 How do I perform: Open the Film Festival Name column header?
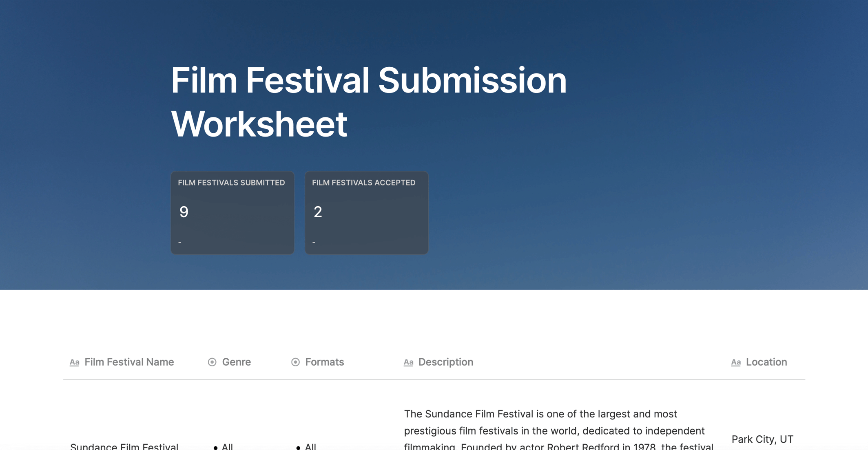(122, 362)
